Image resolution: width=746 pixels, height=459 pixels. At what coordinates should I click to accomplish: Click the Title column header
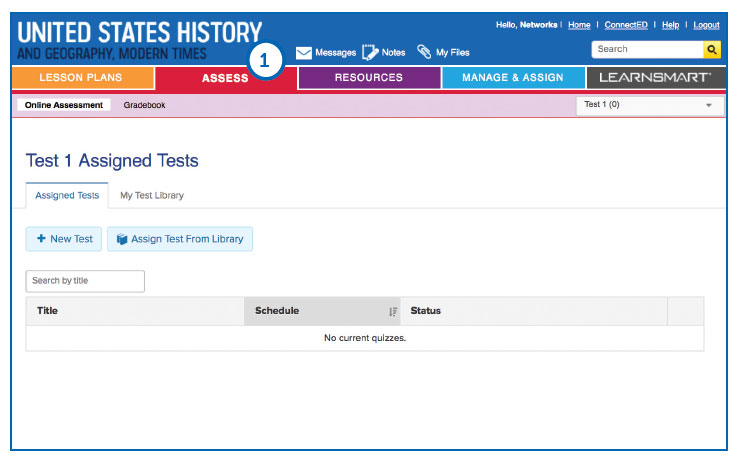[x=135, y=311]
